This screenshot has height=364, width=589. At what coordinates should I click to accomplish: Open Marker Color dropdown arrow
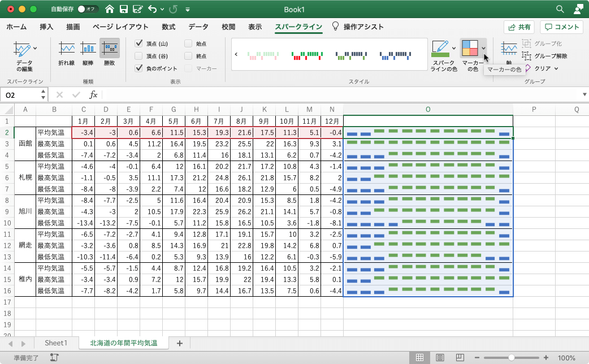click(483, 48)
